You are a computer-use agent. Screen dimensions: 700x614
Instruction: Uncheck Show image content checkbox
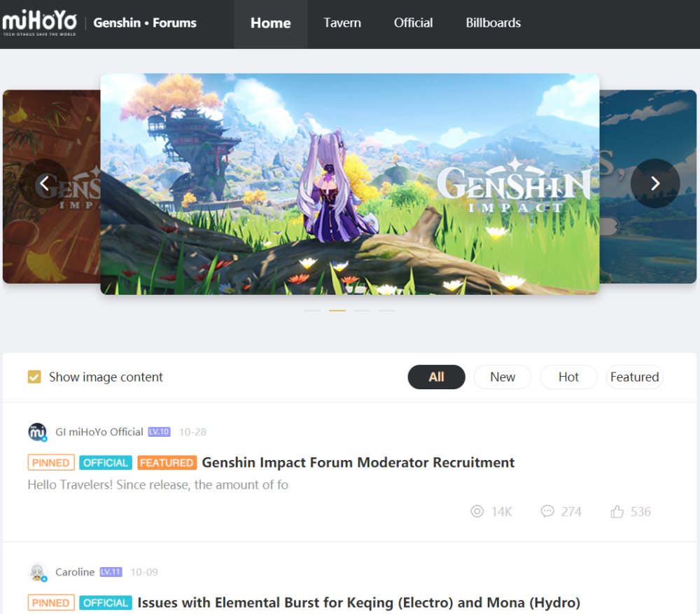coord(34,377)
